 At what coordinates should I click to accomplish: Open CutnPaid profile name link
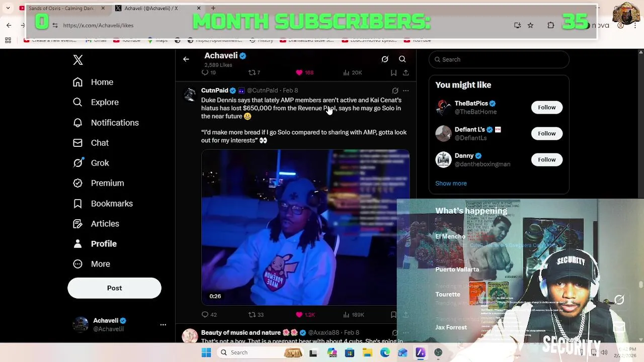215,90
